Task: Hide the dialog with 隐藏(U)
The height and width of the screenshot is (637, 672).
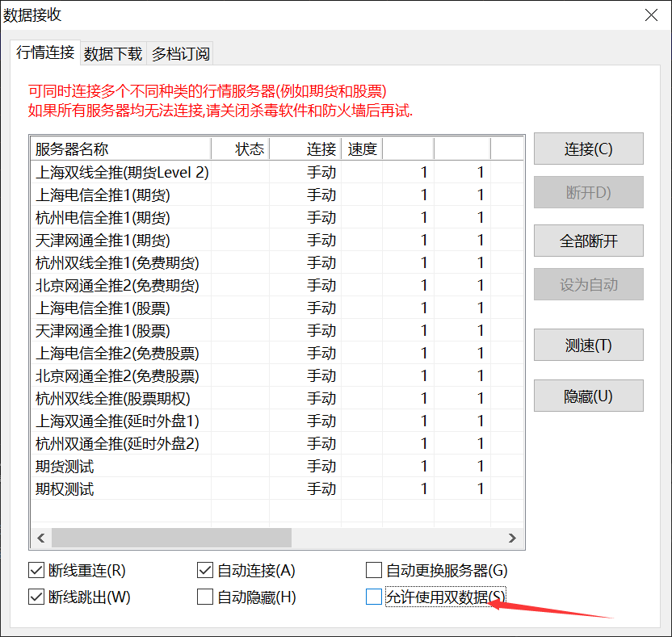Action: (589, 396)
